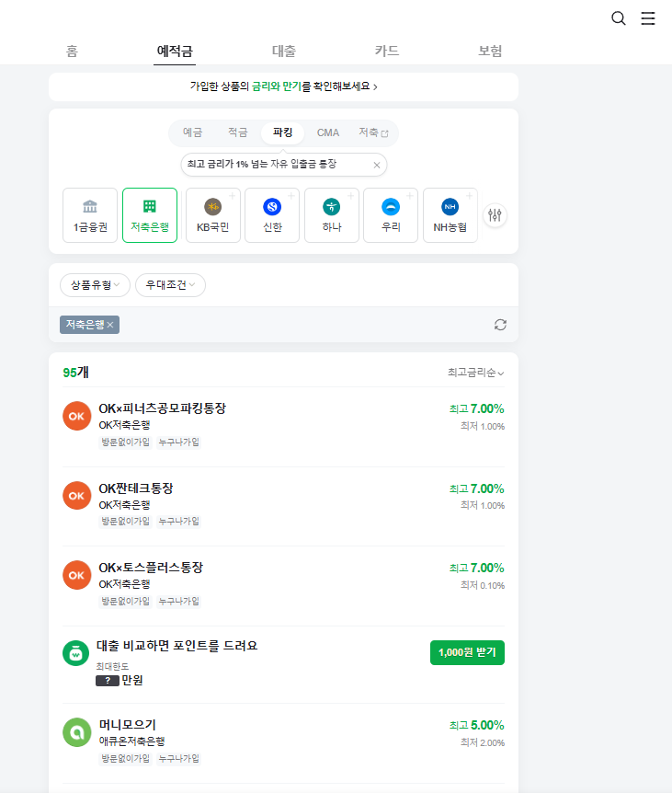The width and height of the screenshot is (672, 793).
Task: Click the 1,000원 받기 button
Action: (x=467, y=652)
